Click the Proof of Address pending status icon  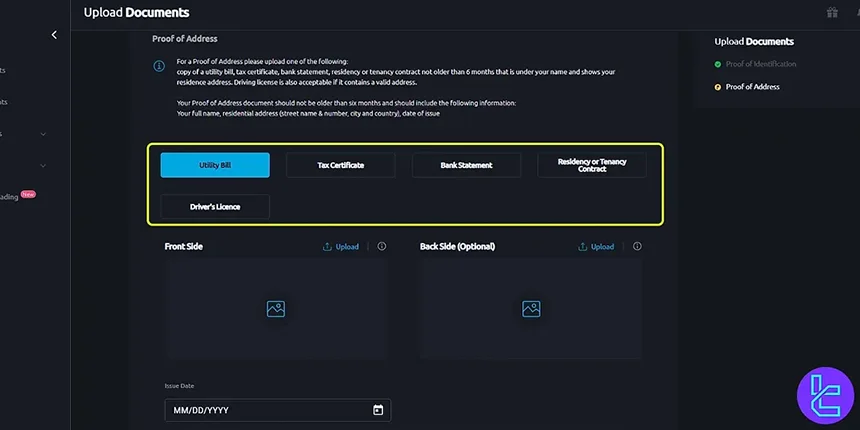tap(717, 87)
